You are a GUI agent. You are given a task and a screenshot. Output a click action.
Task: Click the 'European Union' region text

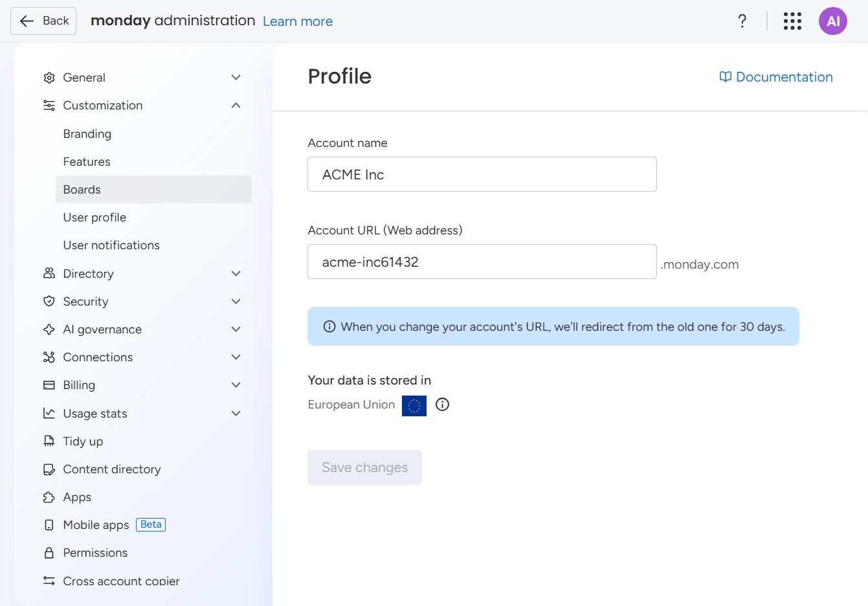pyautogui.click(x=351, y=405)
